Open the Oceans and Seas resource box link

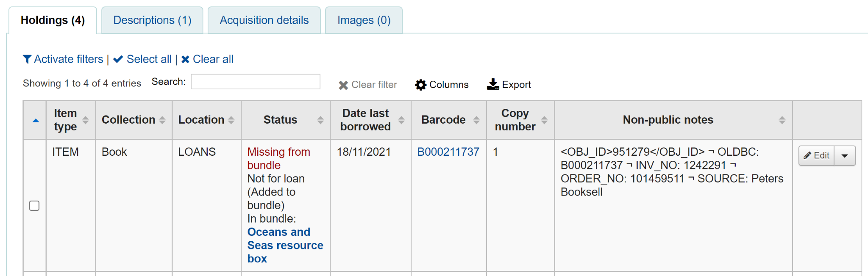click(285, 245)
